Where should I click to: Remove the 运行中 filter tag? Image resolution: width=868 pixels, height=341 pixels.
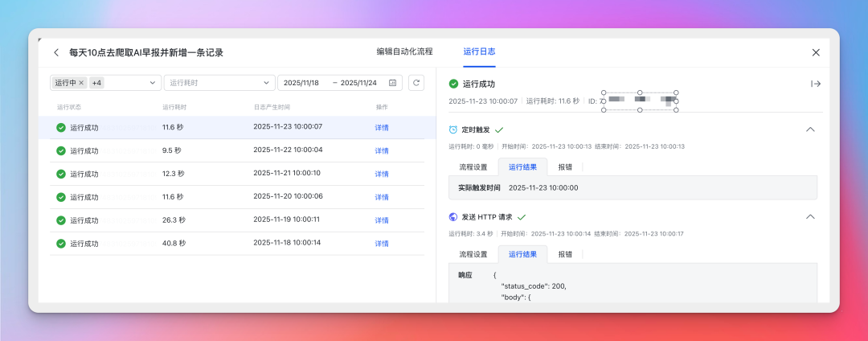[81, 83]
